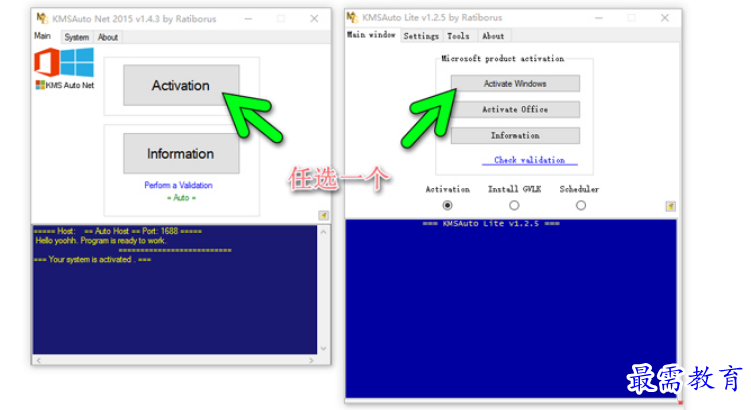Switch to Main window tab in KMSAuto Lite
This screenshot has height=410, width=751.
click(371, 35)
